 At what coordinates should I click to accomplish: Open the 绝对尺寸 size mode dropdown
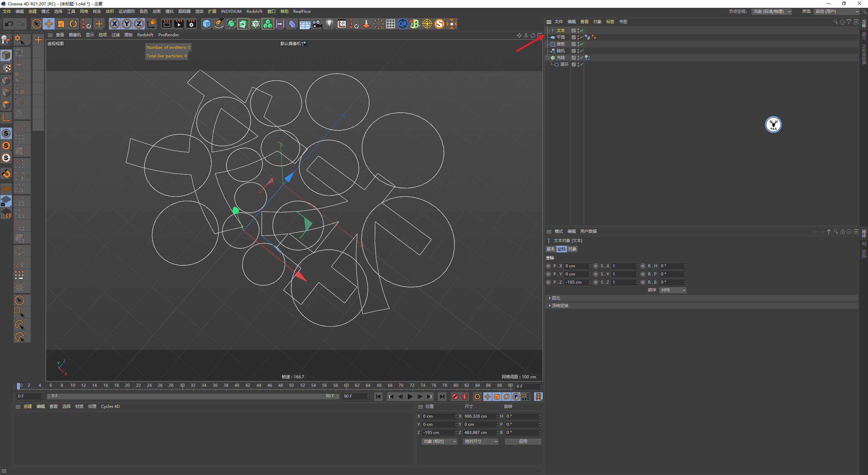[480, 441]
